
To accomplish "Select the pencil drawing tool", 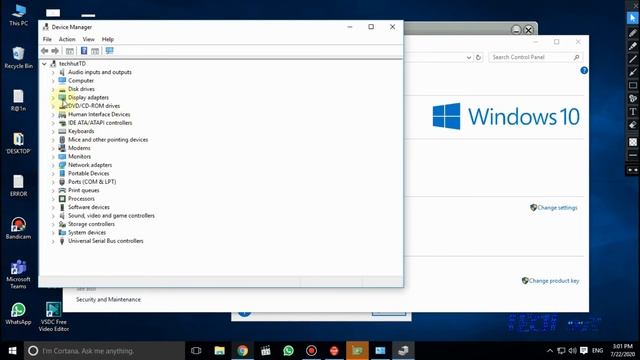I will coord(633,33).
